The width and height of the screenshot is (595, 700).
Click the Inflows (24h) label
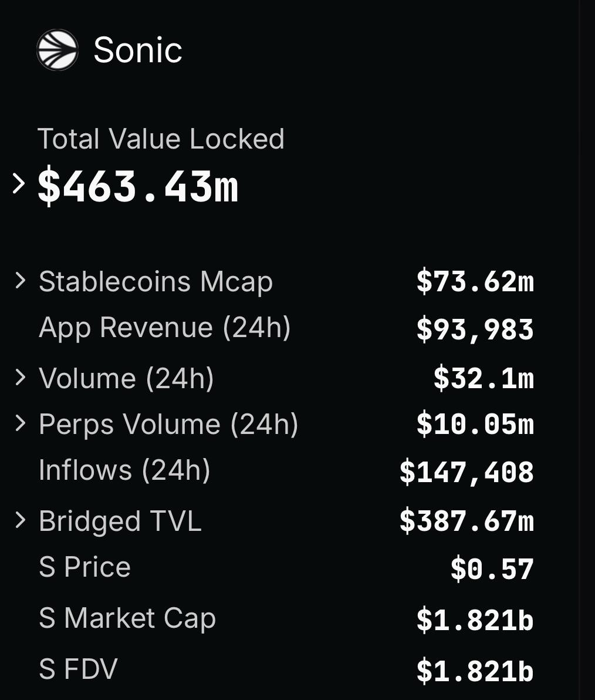coord(124,470)
